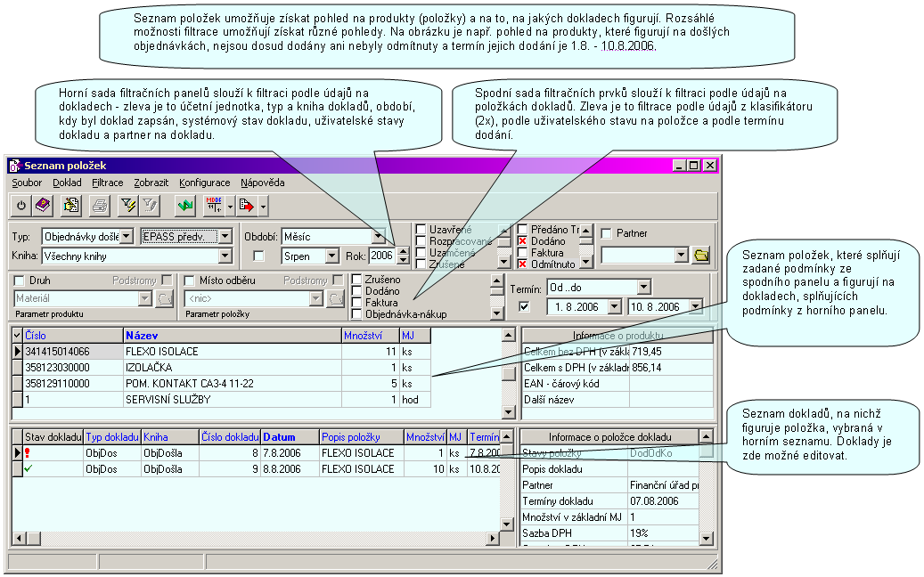Open the Konfigurace menu
This screenshot has height=577, width=924.
[204, 183]
